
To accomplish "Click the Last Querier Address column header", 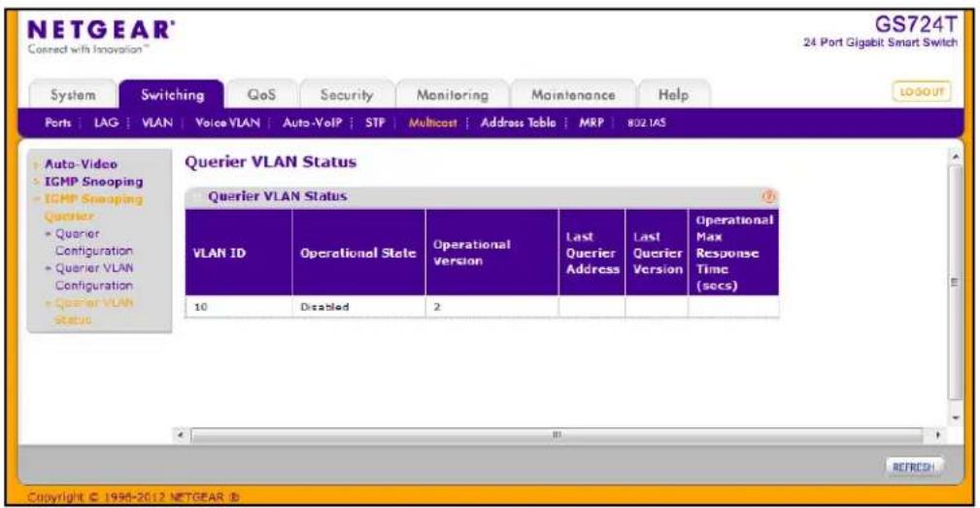I will pyautogui.click(x=591, y=253).
